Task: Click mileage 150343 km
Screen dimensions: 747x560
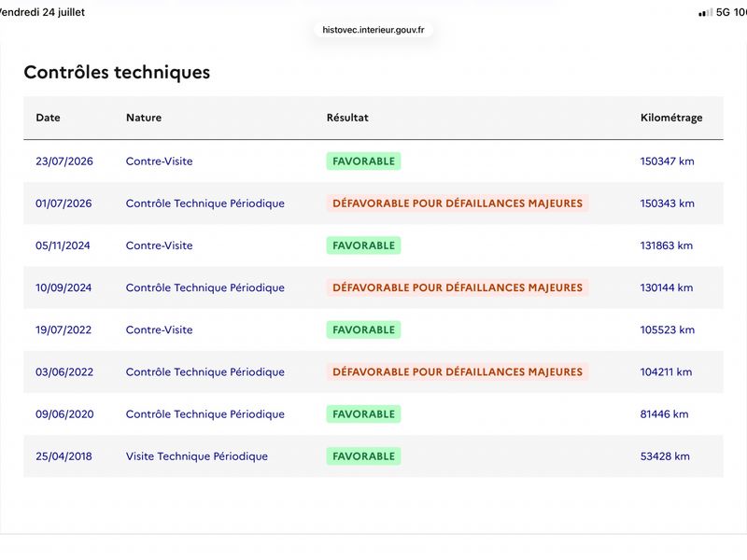Action: pos(667,203)
